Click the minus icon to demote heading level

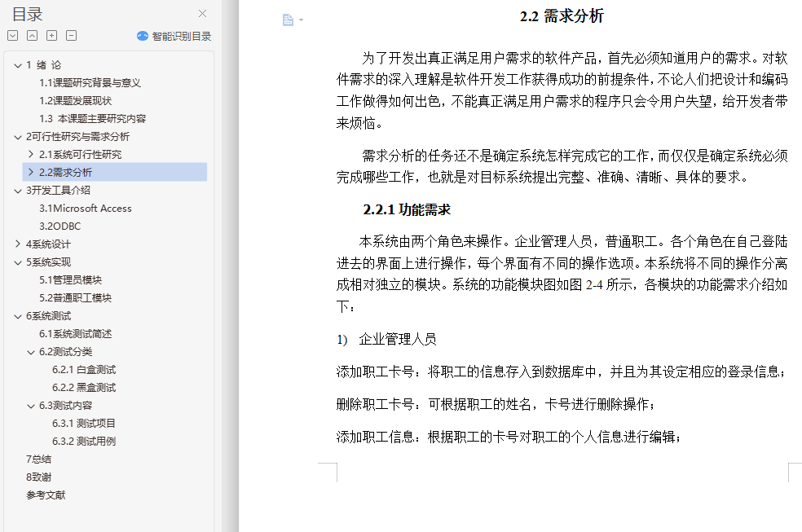[72, 35]
